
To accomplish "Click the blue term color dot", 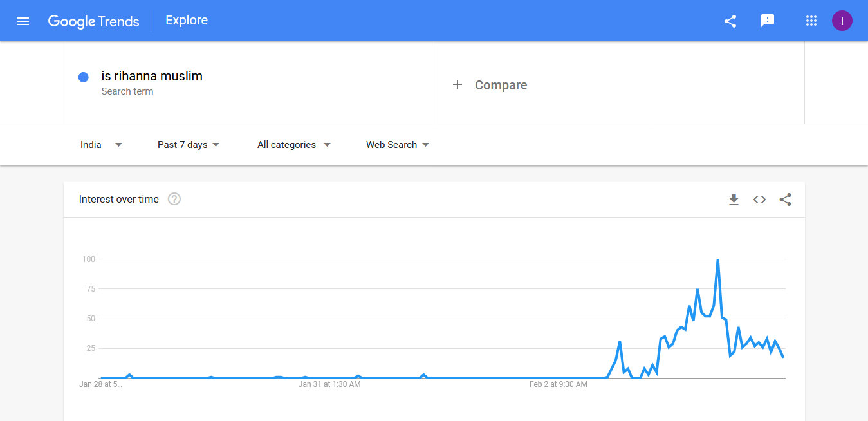I will tap(83, 77).
